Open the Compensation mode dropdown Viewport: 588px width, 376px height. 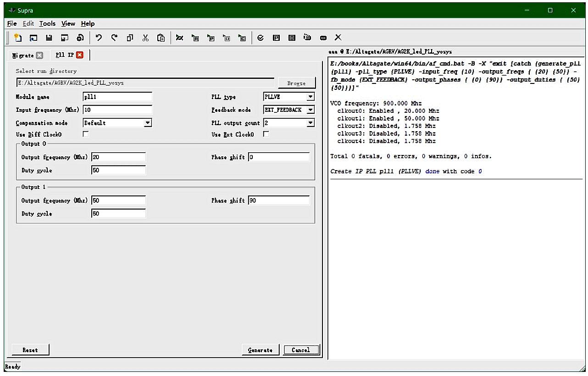(x=148, y=123)
